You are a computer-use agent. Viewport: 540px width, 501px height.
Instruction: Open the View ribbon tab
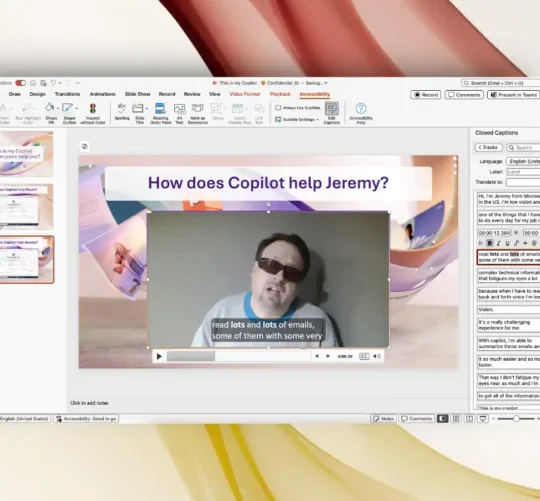[215, 94]
